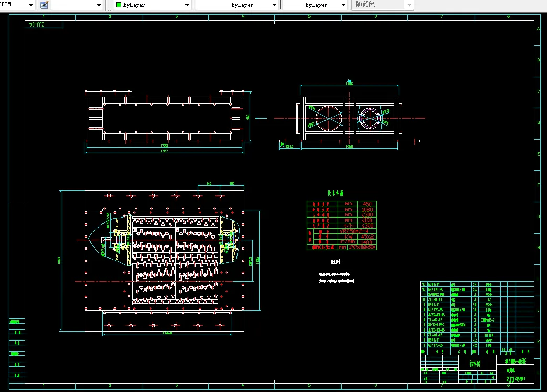The height and width of the screenshot is (392, 547).
Task: Select the value 450 in parameter table
Action: tap(367, 204)
